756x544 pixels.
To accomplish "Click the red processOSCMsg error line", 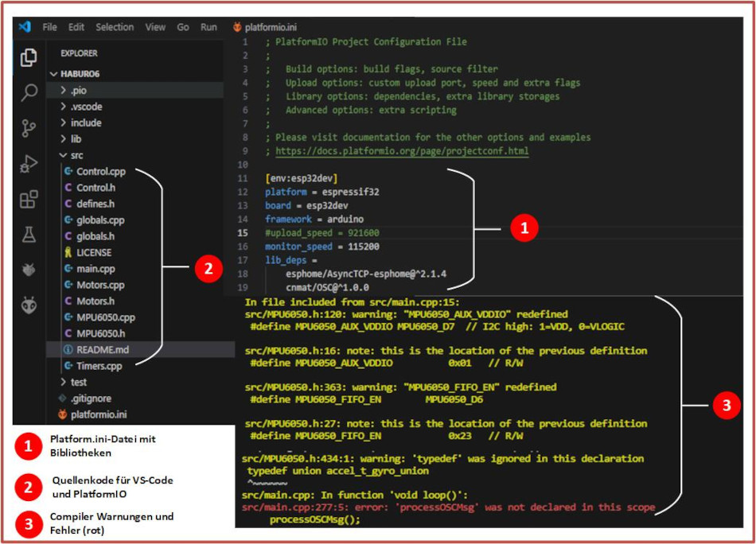I will click(x=448, y=507).
